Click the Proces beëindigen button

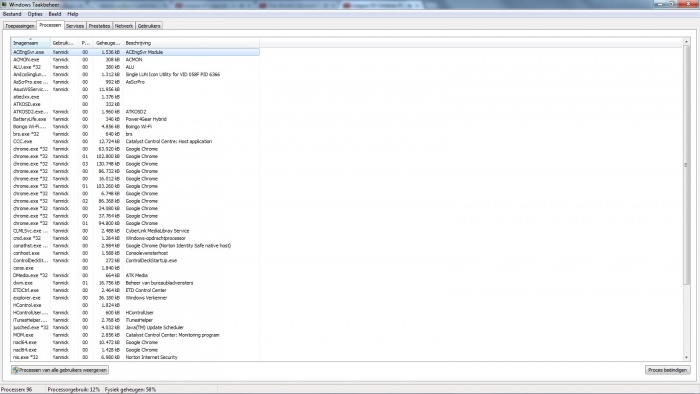click(x=667, y=370)
